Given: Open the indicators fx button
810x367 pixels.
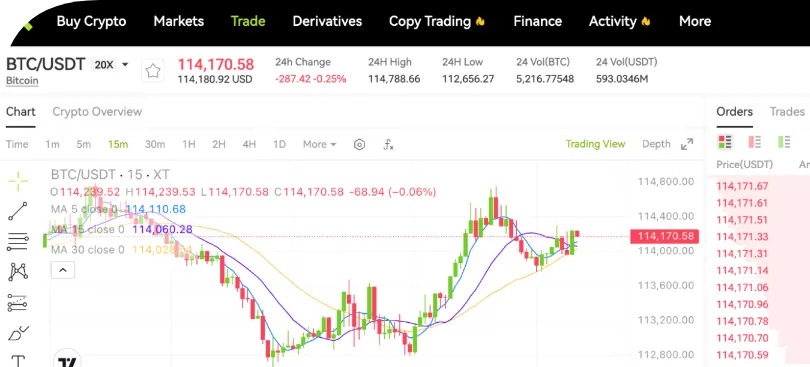Looking at the screenshot, I should pyautogui.click(x=388, y=145).
